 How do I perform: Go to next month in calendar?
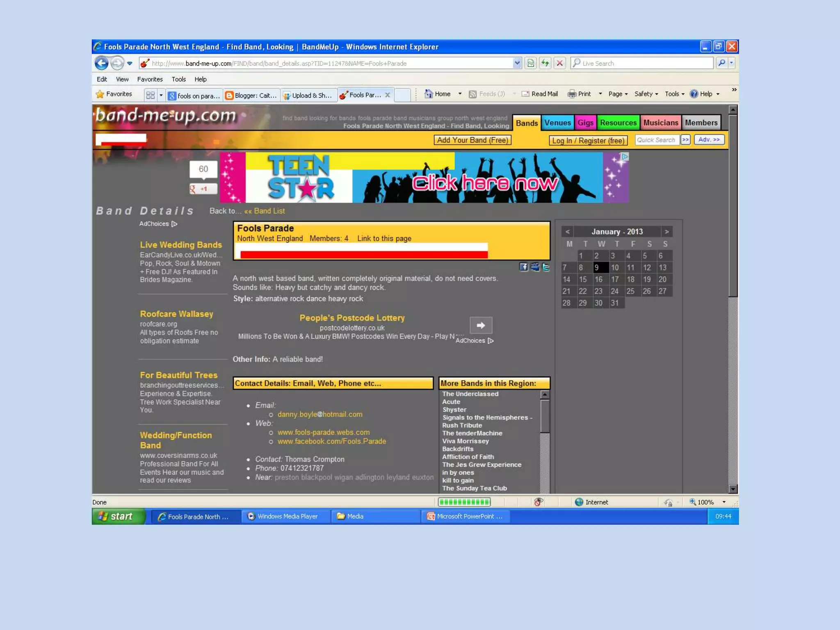[667, 232]
